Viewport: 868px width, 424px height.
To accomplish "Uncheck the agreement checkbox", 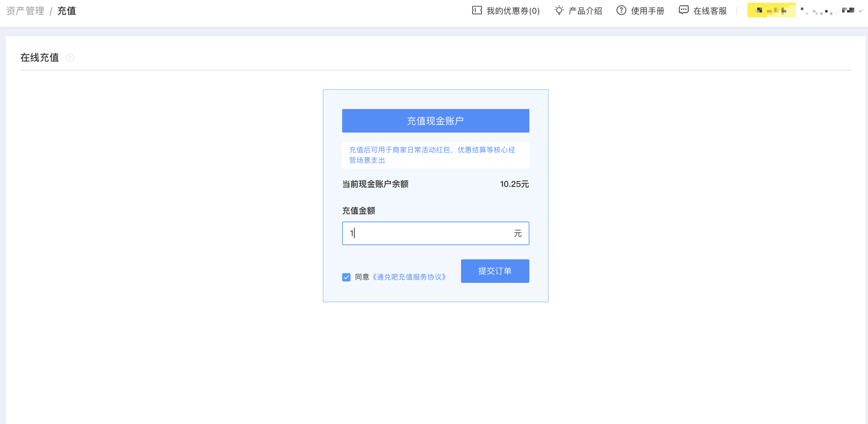I will click(x=346, y=277).
